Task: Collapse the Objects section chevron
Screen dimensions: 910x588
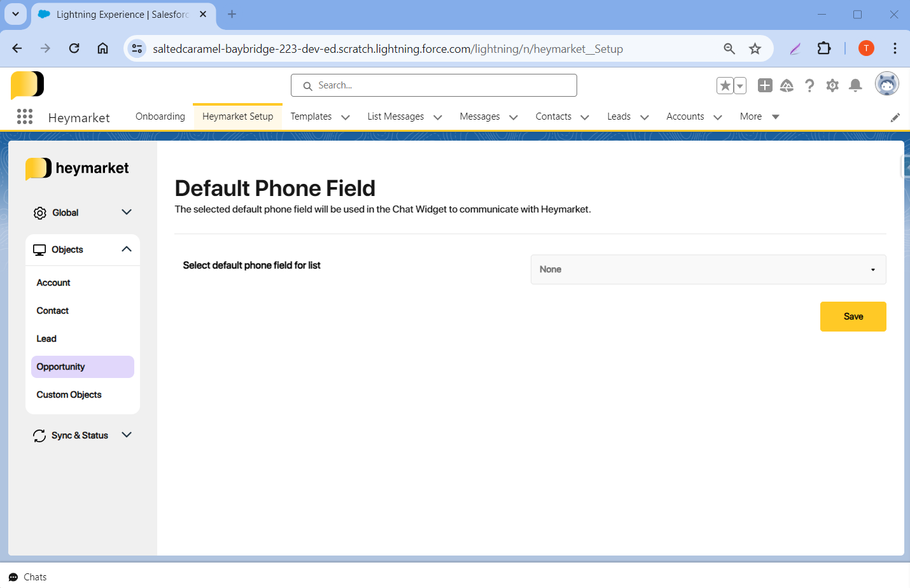Action: pos(127,249)
